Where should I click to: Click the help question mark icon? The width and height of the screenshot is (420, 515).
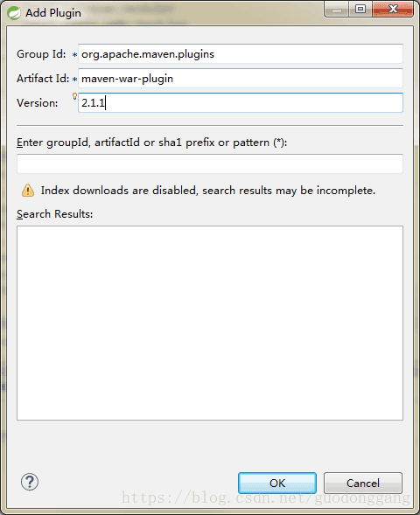pyautogui.click(x=30, y=482)
